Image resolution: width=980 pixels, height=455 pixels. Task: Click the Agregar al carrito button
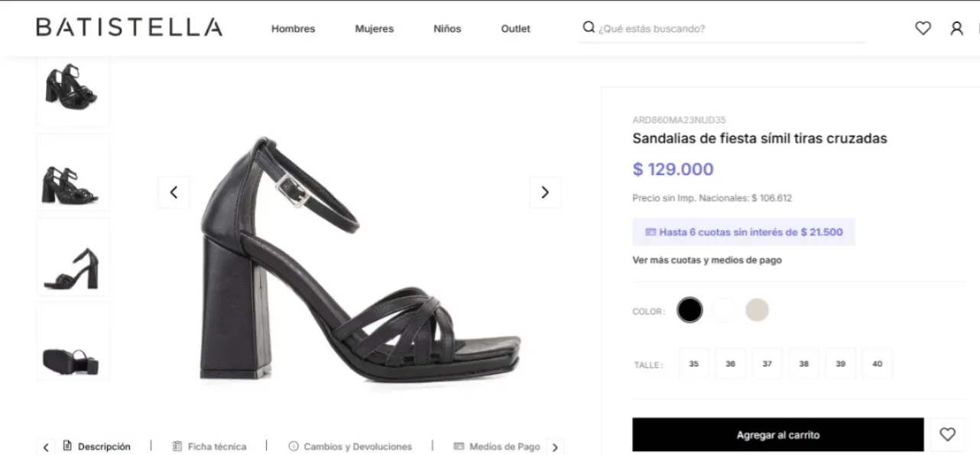pos(777,434)
